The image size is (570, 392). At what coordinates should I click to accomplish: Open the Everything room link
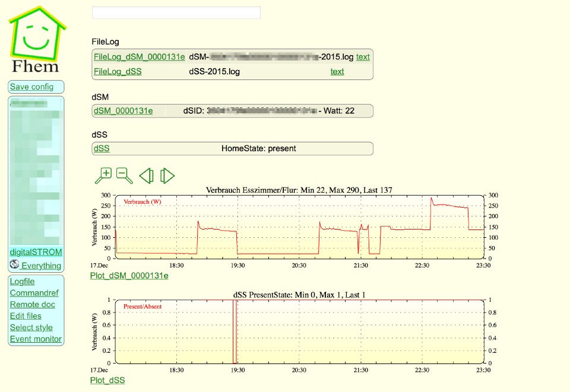[41, 266]
